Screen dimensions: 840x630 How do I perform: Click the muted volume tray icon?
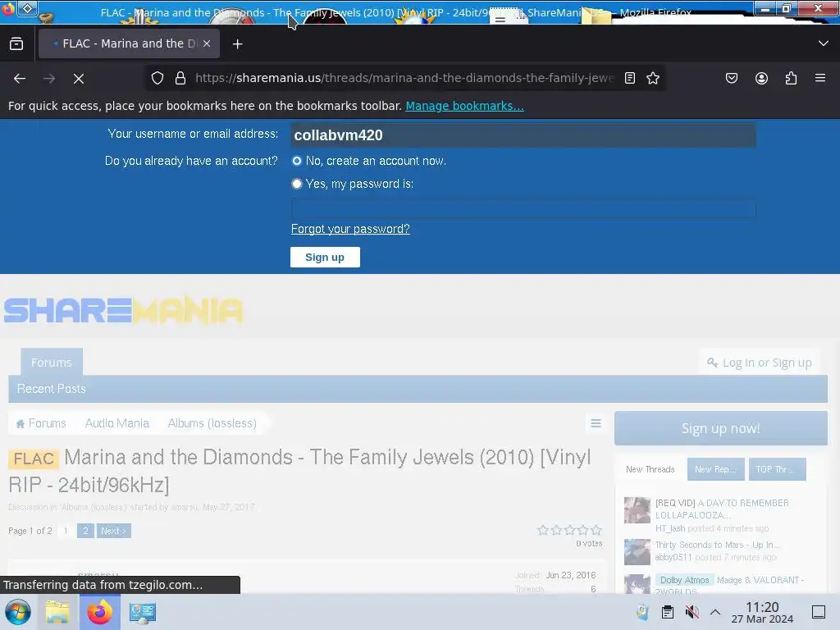coord(692,612)
